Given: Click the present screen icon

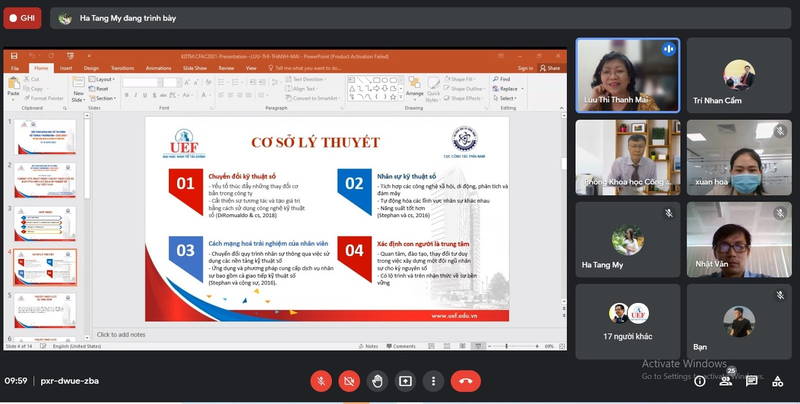Looking at the screenshot, I should (x=405, y=380).
